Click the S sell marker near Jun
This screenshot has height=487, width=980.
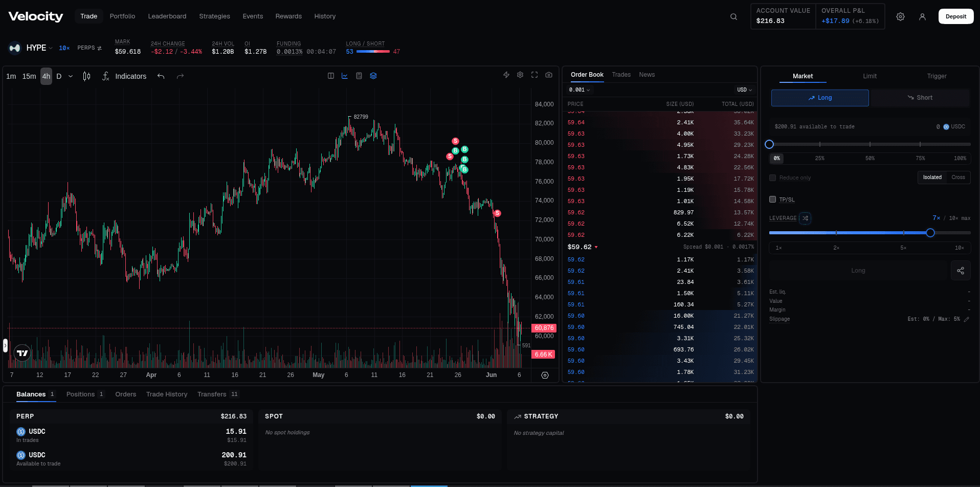[x=497, y=213]
